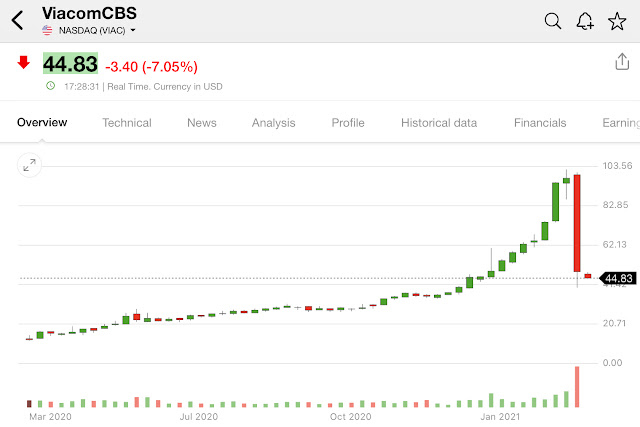This screenshot has width=640, height=427.
Task: Go back using the back arrow
Action: point(18,20)
